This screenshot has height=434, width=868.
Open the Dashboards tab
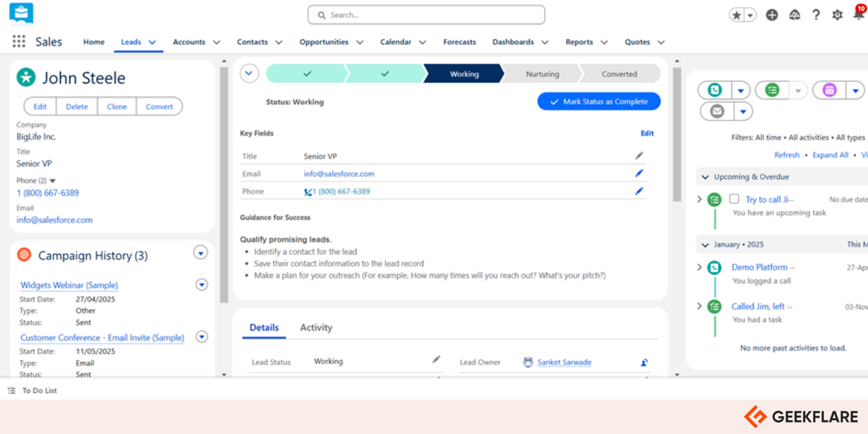[513, 42]
